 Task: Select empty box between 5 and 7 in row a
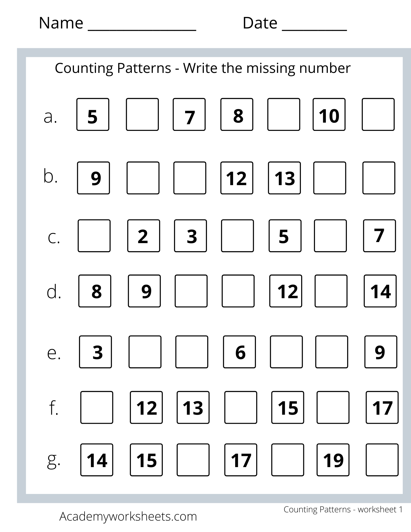click(142, 114)
